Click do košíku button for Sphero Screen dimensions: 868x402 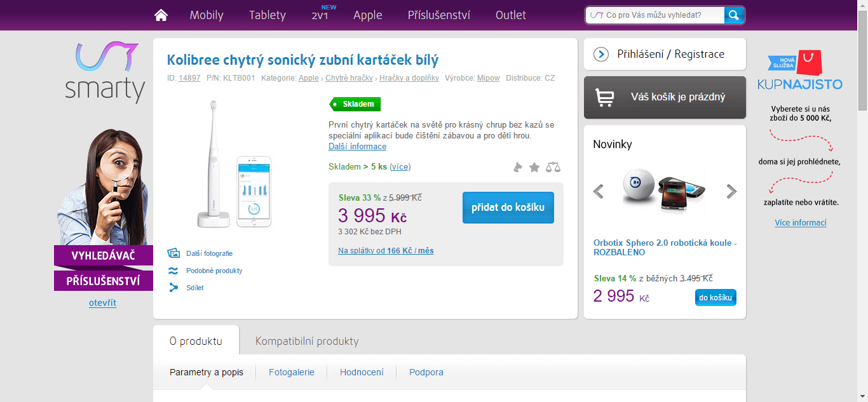(x=715, y=297)
